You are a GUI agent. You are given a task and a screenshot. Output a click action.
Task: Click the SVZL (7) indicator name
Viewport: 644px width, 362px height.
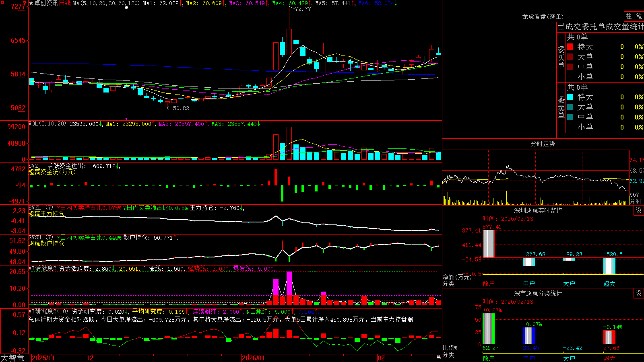click(x=41, y=208)
